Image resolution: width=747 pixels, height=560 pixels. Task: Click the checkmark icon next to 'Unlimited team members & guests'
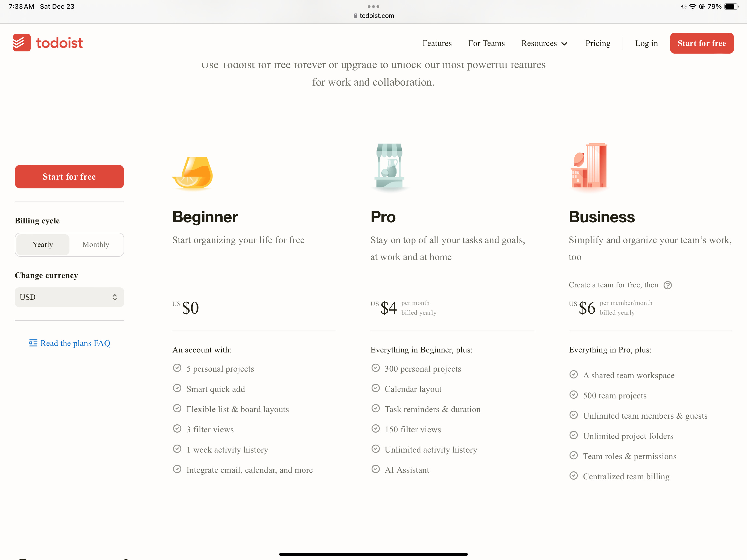pyautogui.click(x=573, y=415)
